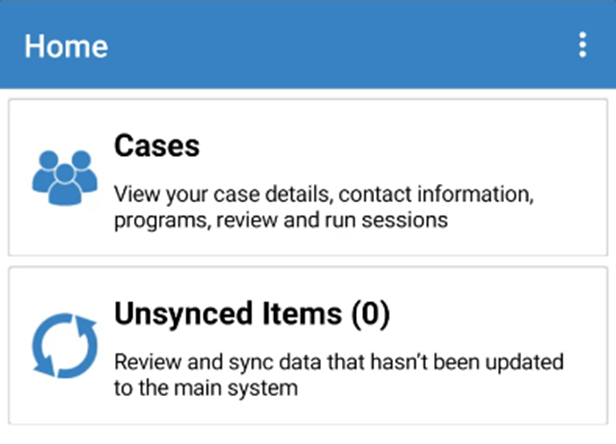
Task: Click the Home title in header
Action: coord(66,46)
